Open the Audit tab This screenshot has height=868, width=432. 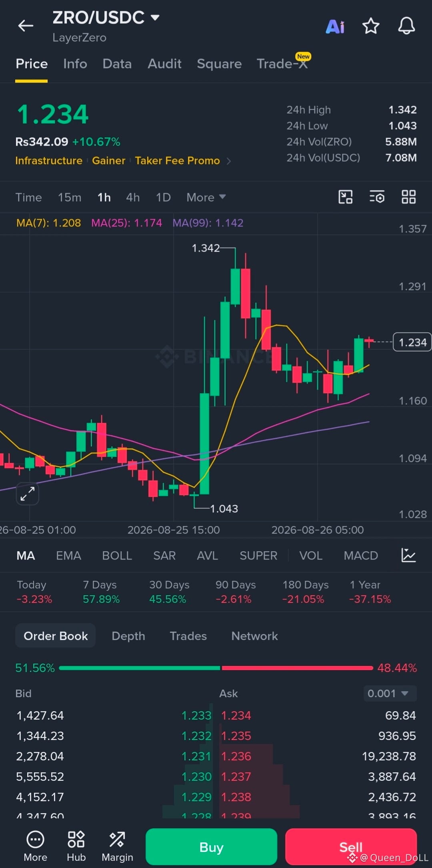tap(164, 64)
